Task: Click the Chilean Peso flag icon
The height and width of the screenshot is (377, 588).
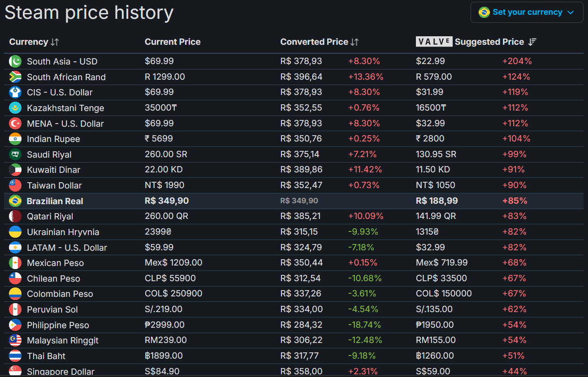Action: point(15,278)
